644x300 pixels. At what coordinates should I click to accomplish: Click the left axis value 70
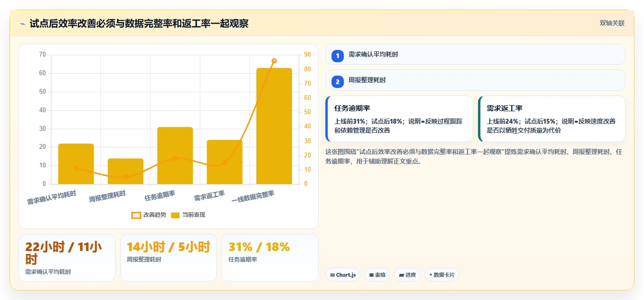42,55
